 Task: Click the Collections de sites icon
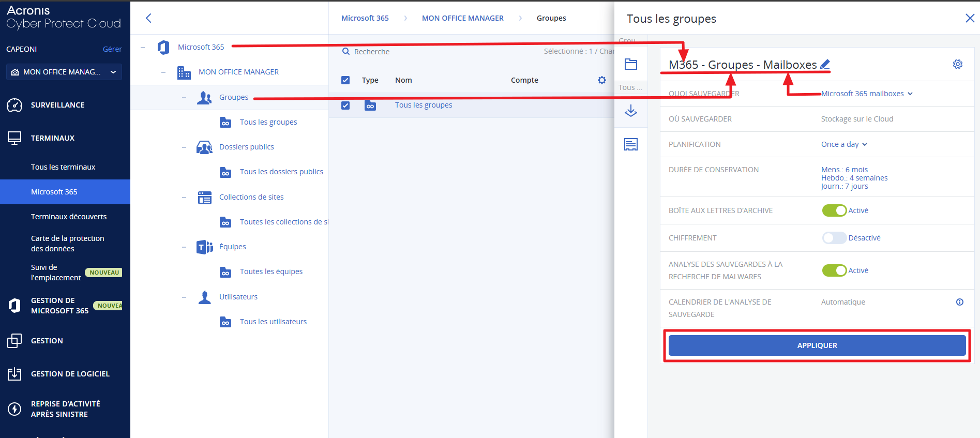205,198
